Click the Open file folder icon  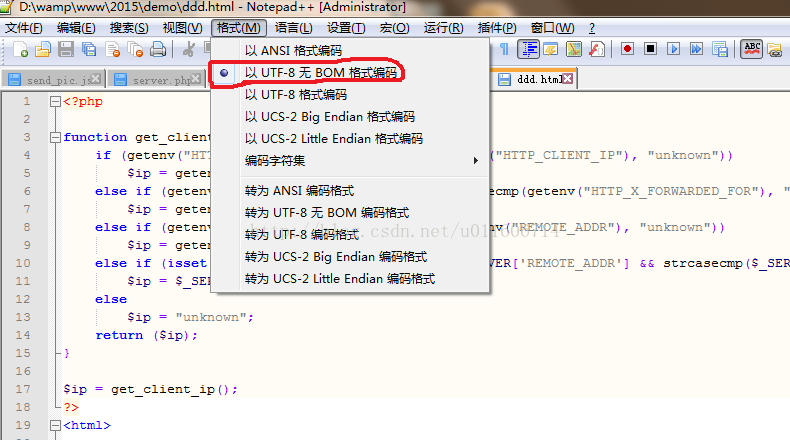[43, 49]
